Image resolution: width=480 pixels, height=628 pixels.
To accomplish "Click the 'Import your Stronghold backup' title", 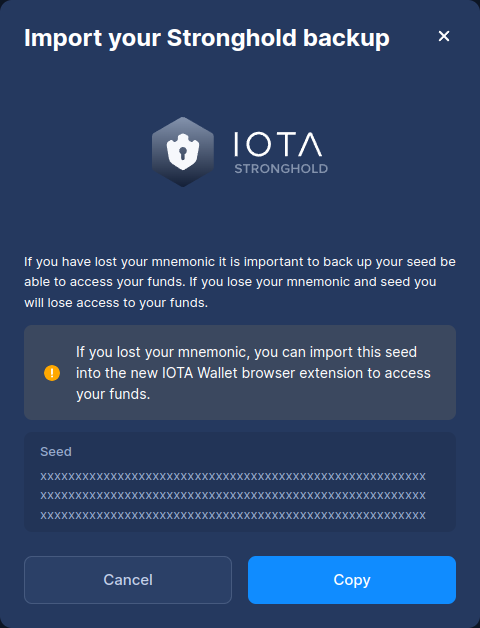I will pyautogui.click(x=207, y=38).
